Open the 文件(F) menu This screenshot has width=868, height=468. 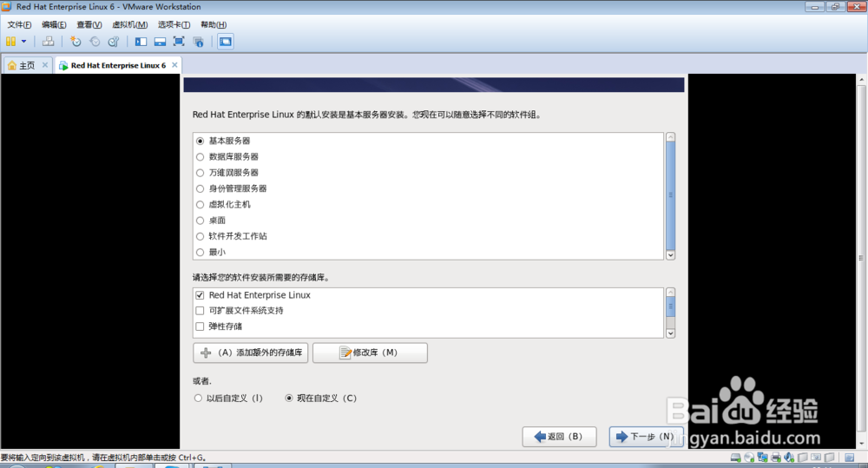click(x=19, y=24)
